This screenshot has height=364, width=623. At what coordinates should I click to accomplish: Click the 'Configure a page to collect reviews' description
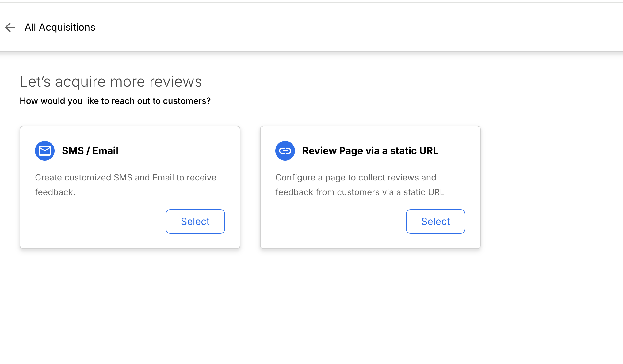point(356,178)
